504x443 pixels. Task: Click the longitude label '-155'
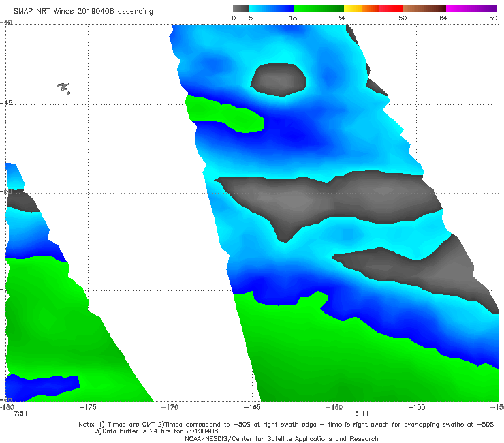417,407
